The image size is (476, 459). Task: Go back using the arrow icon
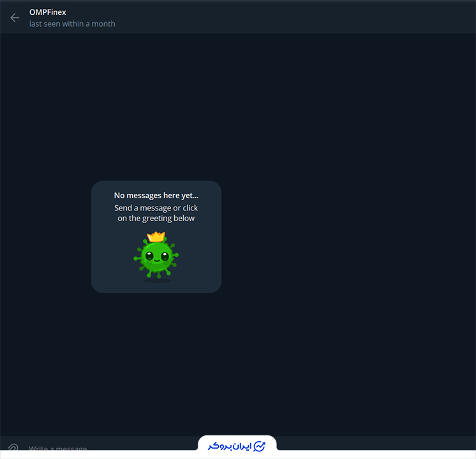[15, 18]
